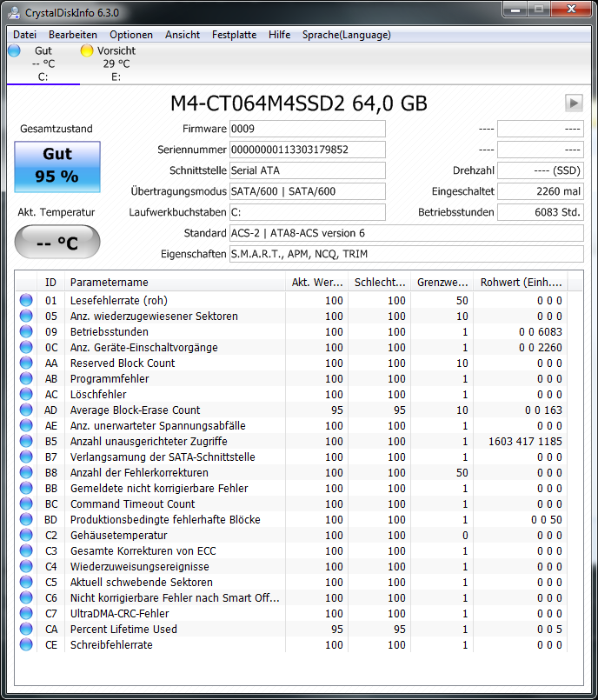Click the Firmware field 0009
Image resolution: width=598 pixels, height=700 pixels.
coord(308,129)
